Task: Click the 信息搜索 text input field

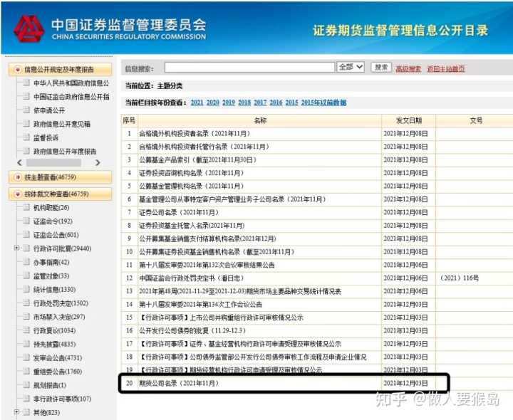Action: pyautogui.click(x=249, y=68)
